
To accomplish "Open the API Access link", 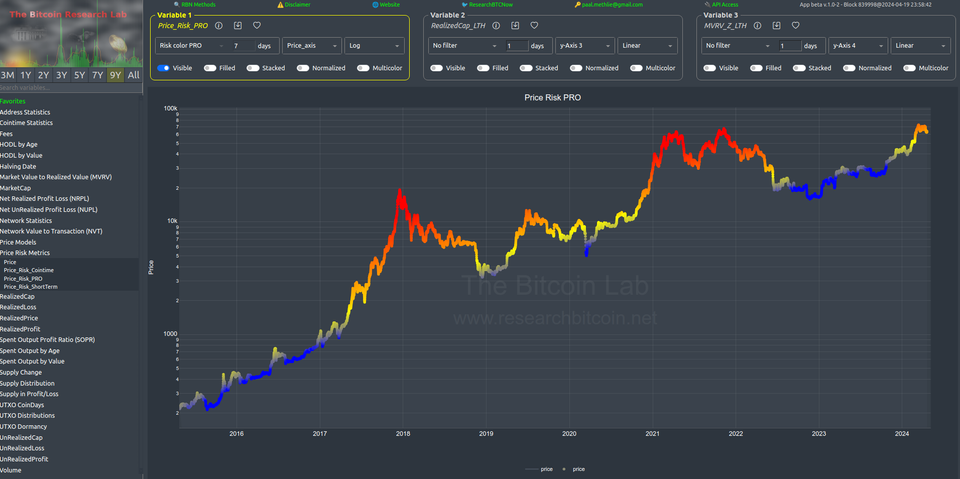I will (721, 4).
